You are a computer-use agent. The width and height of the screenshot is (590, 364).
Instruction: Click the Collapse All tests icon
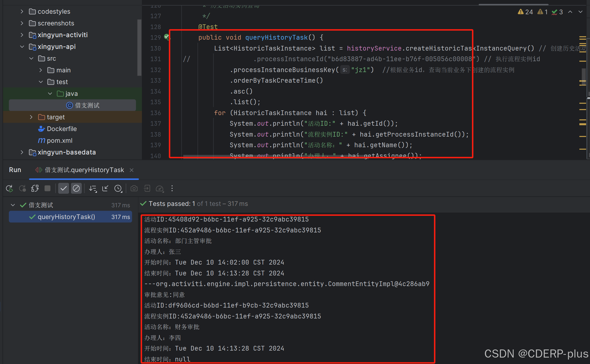[x=105, y=189]
